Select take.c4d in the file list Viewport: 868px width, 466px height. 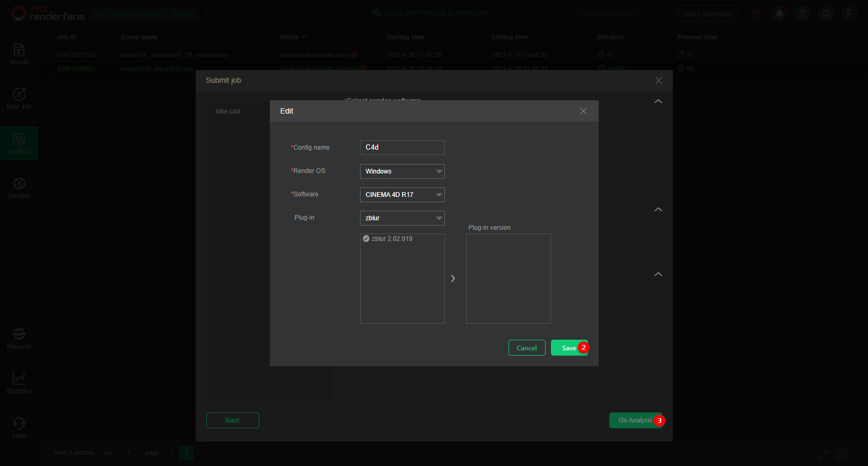click(227, 111)
